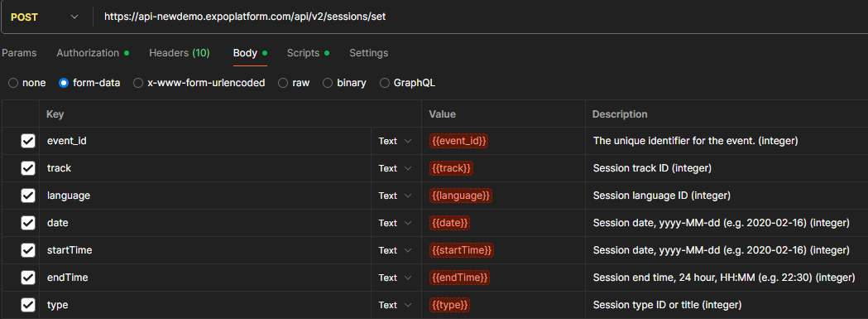Image resolution: width=868 pixels, height=319 pixels.
Task: Click the Session type ID description
Action: pos(667,305)
